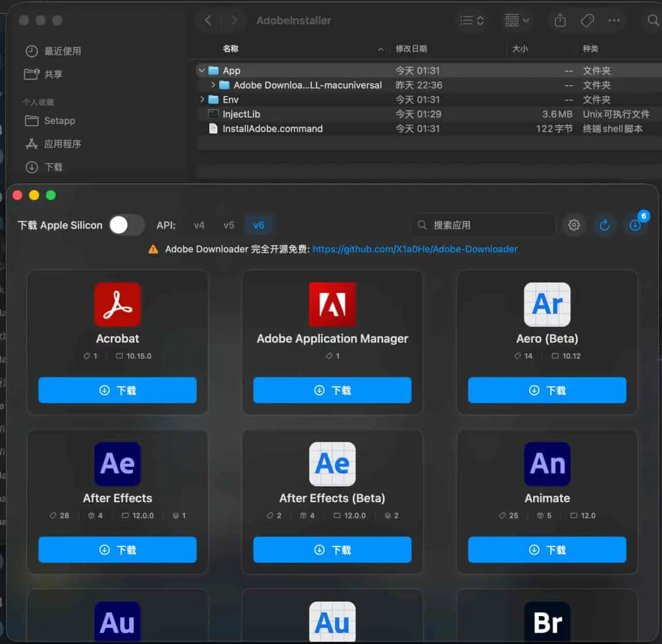Open the Animate app icon
The image size is (662, 644).
click(x=547, y=464)
